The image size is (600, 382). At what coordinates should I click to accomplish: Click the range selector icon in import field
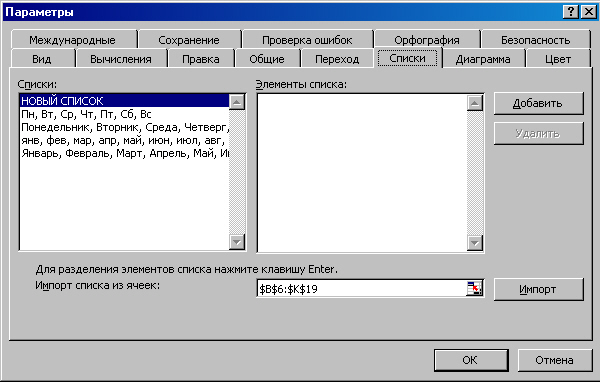(x=474, y=289)
